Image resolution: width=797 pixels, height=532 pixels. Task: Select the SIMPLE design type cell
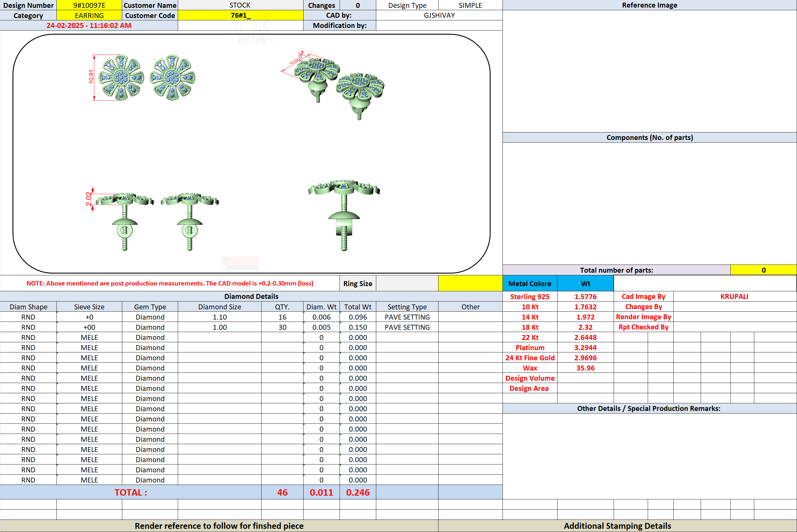tap(471, 5)
